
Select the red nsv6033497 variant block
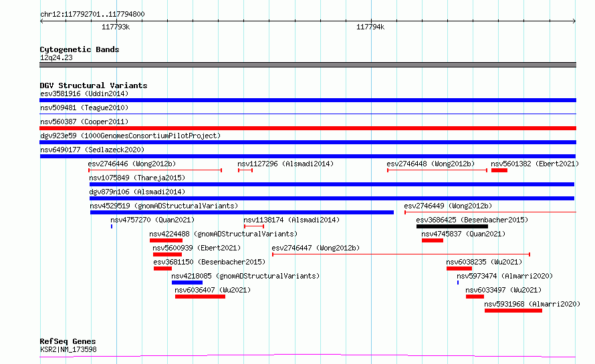(x=475, y=297)
